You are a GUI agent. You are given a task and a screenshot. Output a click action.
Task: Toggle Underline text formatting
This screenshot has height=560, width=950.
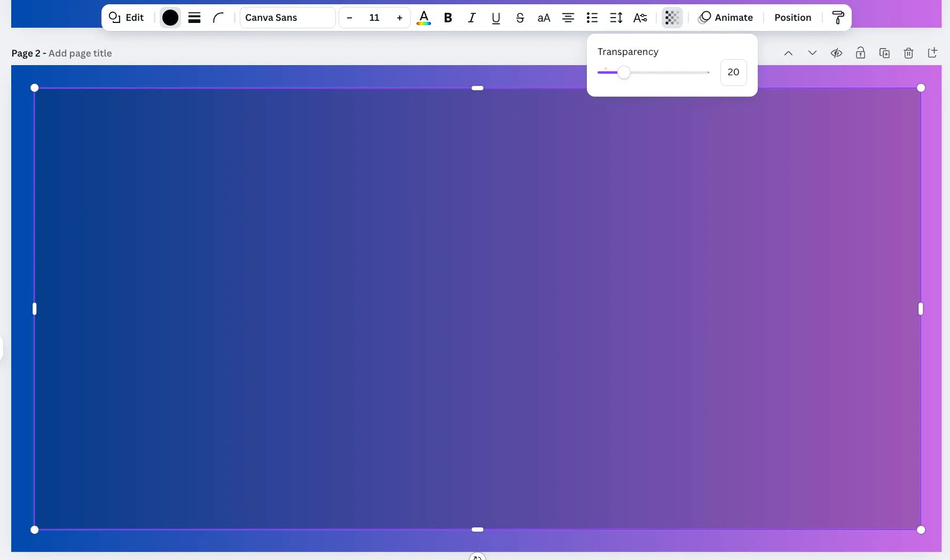click(x=496, y=18)
